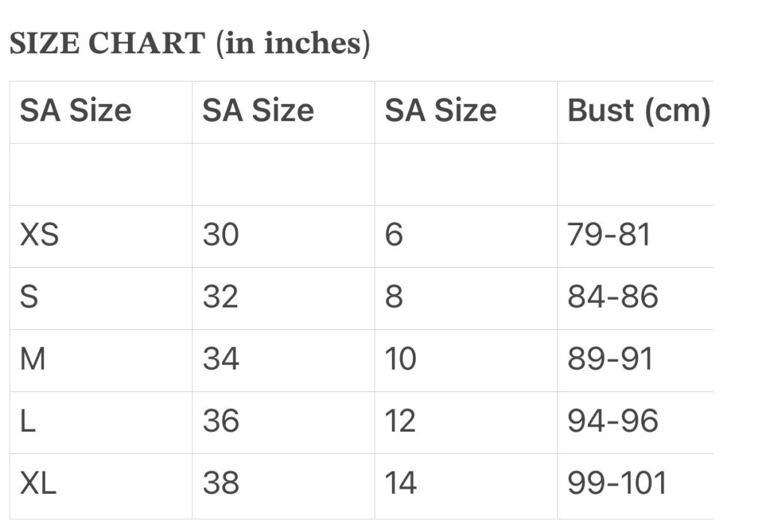Click the S size row label

coord(29,297)
